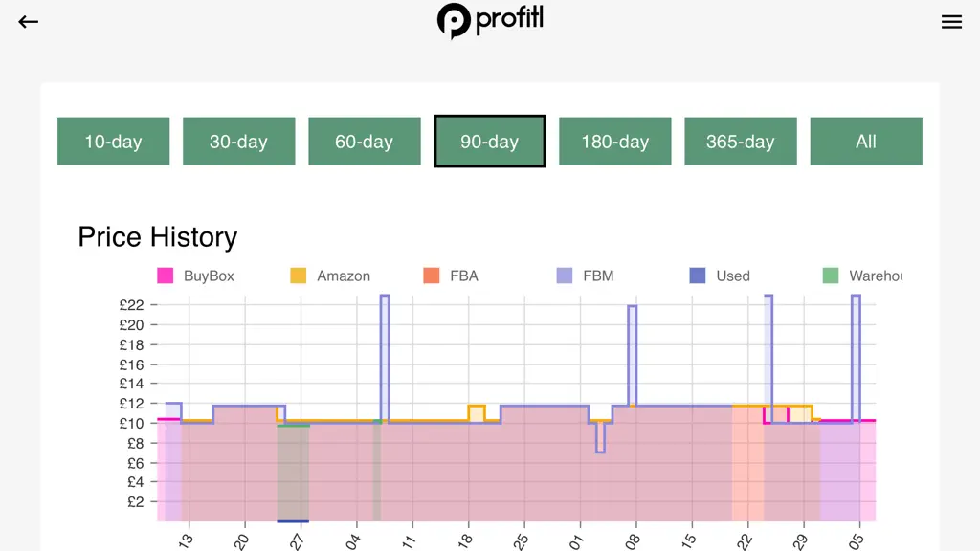
Task: Click the Used legend swatch
Action: click(x=698, y=275)
